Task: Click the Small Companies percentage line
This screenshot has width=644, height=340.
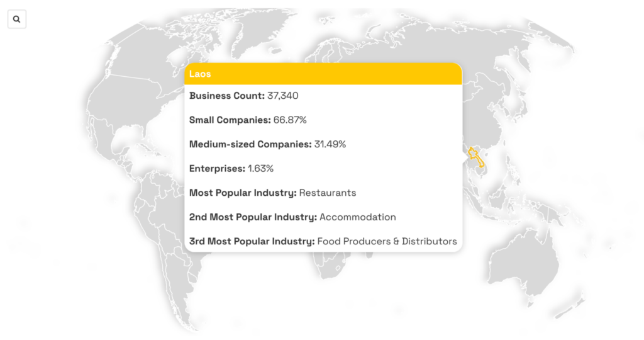Action: pyautogui.click(x=248, y=120)
